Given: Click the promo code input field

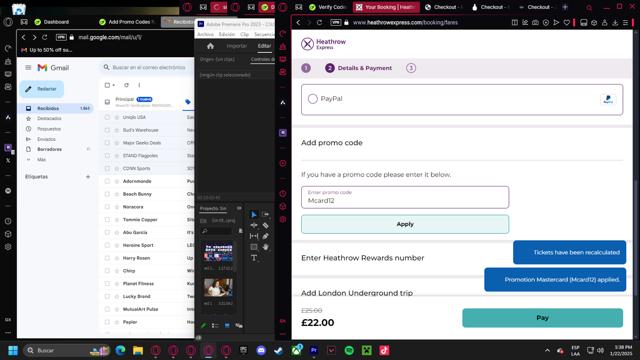Looking at the screenshot, I should tap(405, 197).
